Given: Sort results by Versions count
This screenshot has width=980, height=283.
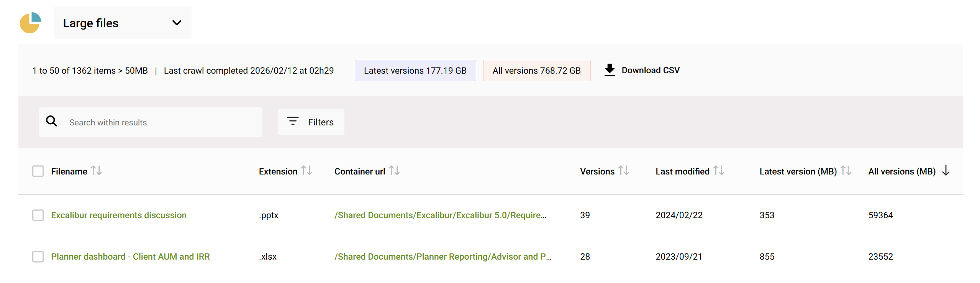Looking at the screenshot, I should pos(624,171).
